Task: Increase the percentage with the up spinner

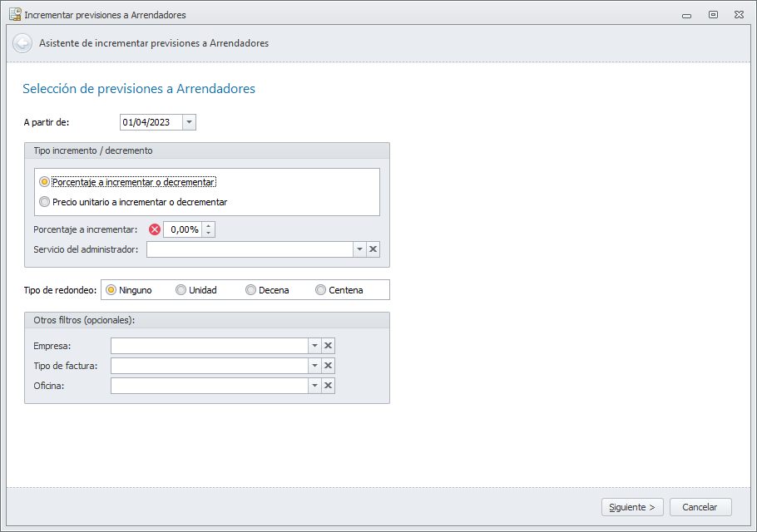Action: click(x=209, y=226)
